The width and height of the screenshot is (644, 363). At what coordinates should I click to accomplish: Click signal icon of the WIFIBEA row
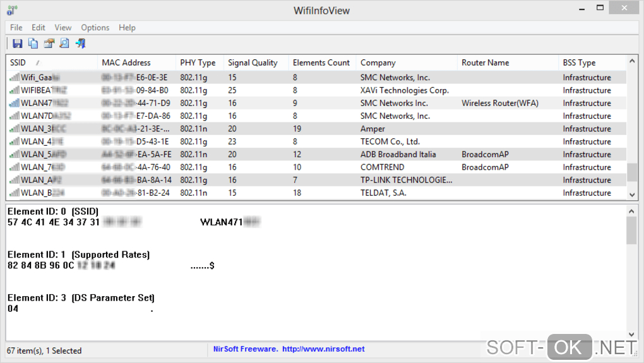click(x=15, y=90)
